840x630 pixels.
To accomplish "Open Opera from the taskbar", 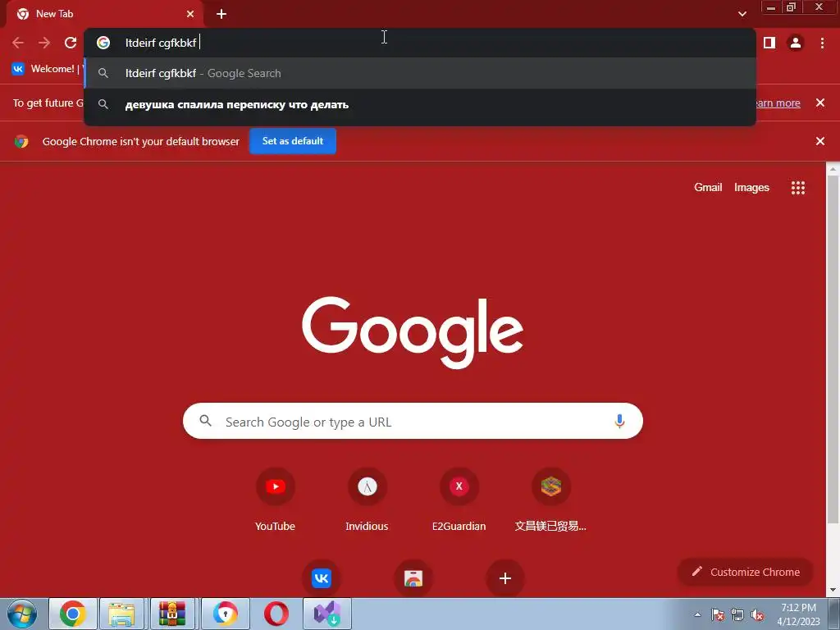I will coord(276,614).
